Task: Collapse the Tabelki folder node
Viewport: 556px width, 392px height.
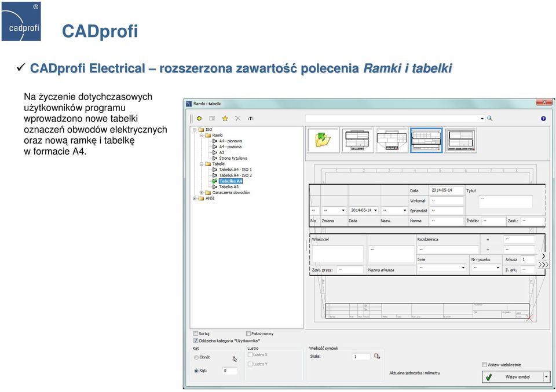Action: coord(202,164)
